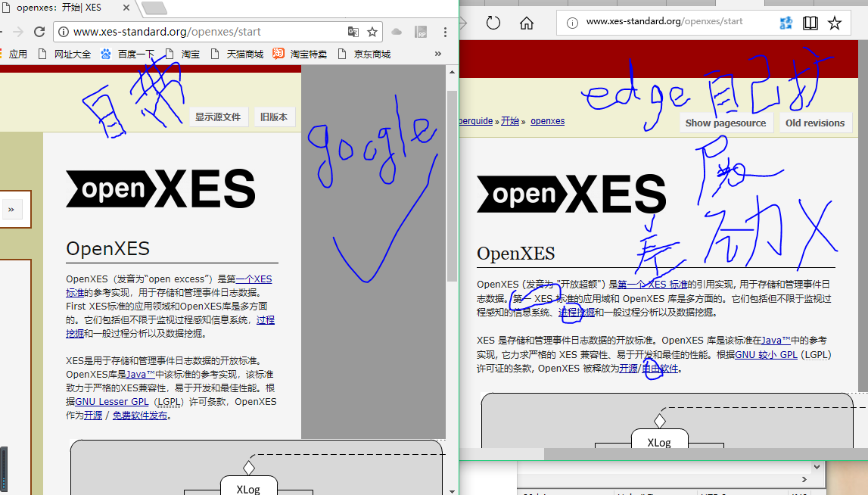This screenshot has width=868, height=495.
Task: Click the Chrome vertical scrollbar thumb
Action: coord(452,185)
